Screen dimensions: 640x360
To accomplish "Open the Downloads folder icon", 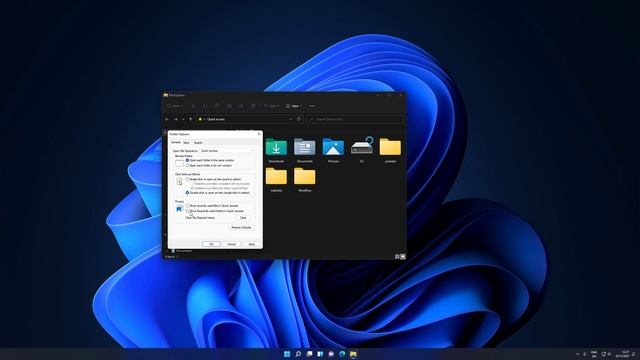I will coord(276,147).
